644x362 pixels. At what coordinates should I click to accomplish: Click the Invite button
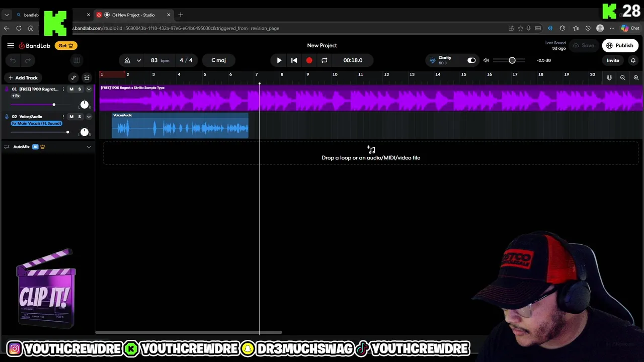[613, 60]
